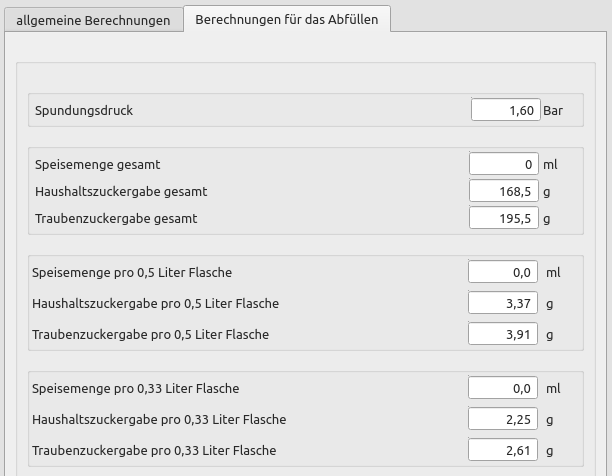Click the Traubenzuckergabe gesamt label
612x476 pixels.
pos(116,218)
